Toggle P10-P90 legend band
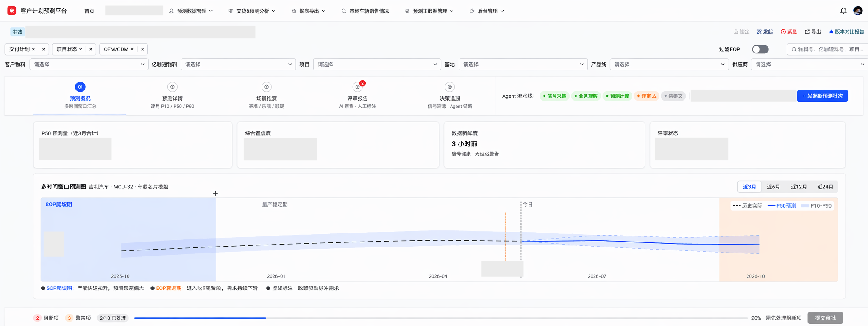 817,205
